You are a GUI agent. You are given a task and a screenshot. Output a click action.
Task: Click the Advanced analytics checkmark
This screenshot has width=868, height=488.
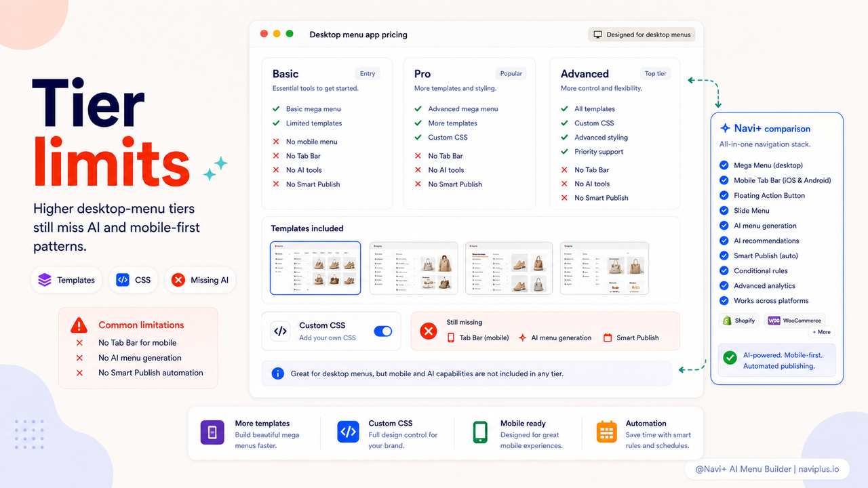724,286
